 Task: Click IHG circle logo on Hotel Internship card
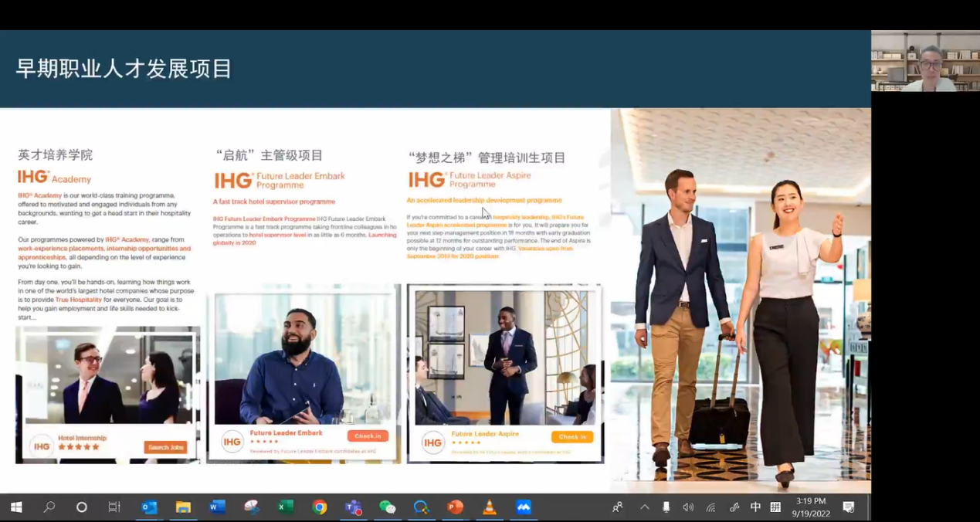click(x=42, y=446)
